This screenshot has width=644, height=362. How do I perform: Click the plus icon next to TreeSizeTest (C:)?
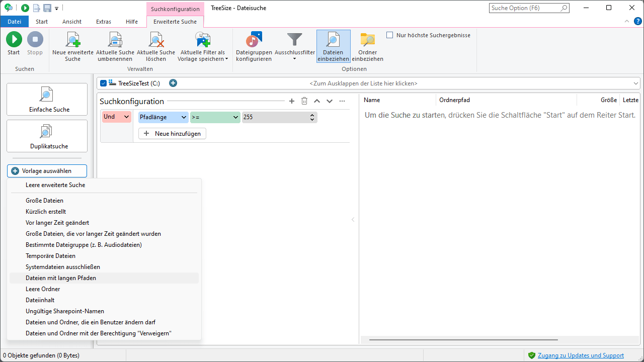click(x=173, y=83)
